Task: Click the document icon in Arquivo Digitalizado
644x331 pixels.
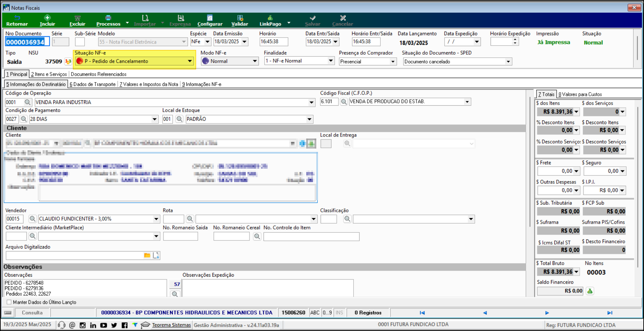Action: [156, 256]
